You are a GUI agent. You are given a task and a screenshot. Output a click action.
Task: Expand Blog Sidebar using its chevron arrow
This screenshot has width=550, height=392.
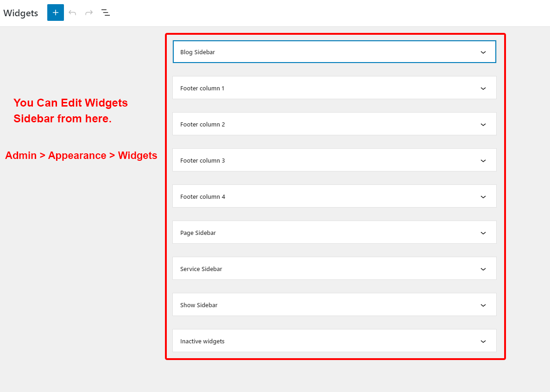pyautogui.click(x=483, y=52)
